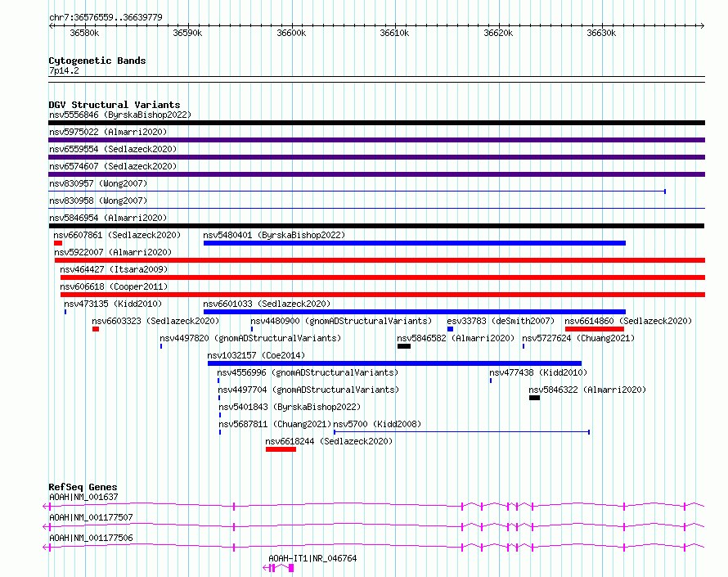Screen dimensions: 728x577
Task: Open the nsv5922007 (Almarri2020) variant label
Action: [113, 252]
